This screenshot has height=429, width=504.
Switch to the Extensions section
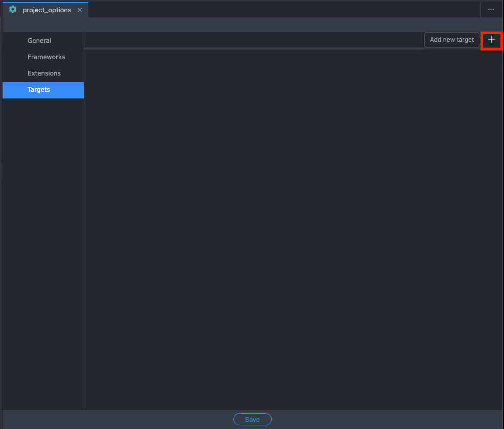(44, 73)
